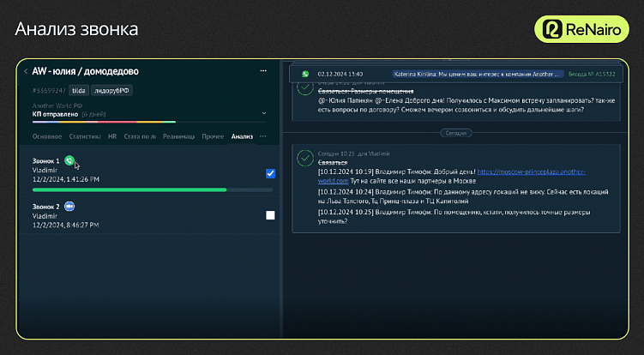644x355 pixels.
Task: Open the HR tab
Action: (112, 136)
